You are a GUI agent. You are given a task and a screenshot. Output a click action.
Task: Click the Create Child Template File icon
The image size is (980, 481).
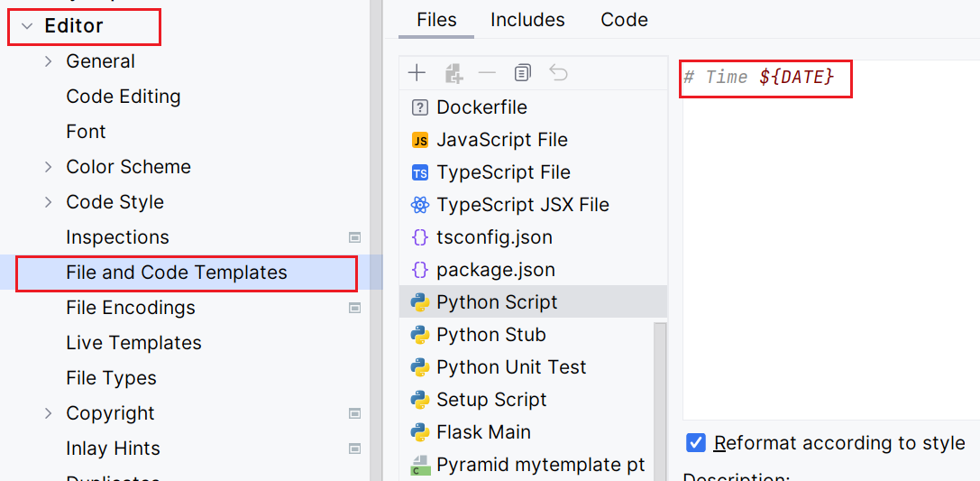(453, 73)
